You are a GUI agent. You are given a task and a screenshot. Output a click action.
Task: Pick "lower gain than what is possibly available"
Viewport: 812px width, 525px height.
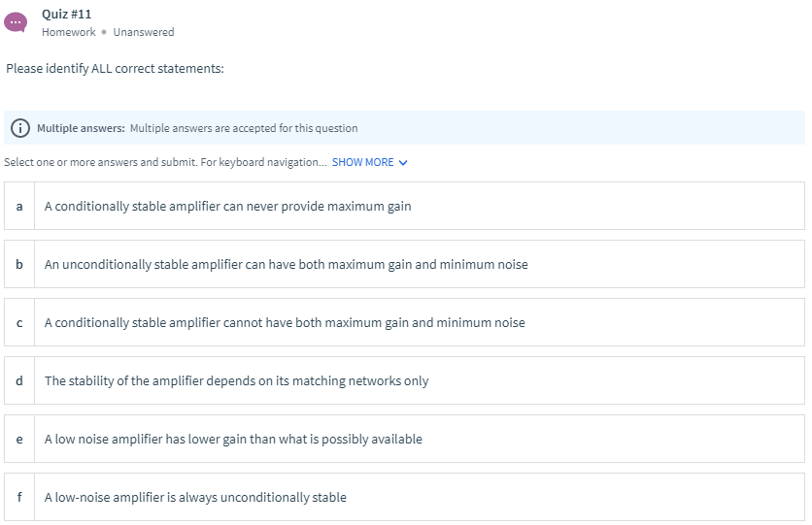point(233,440)
